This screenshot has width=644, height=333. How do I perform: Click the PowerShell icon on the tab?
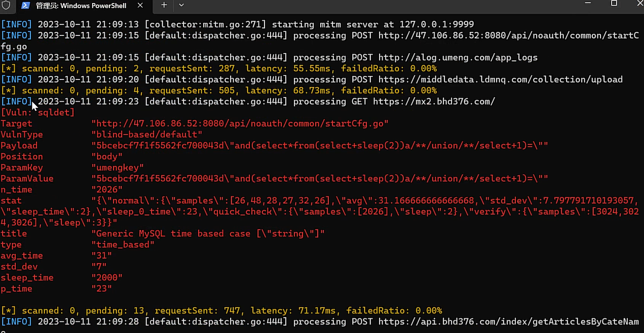coord(25,5)
